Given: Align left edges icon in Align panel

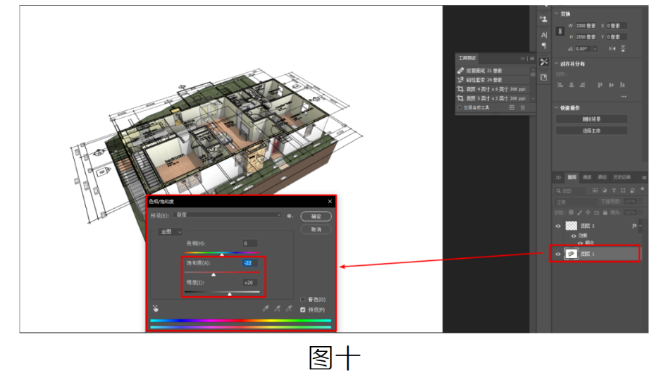Looking at the screenshot, I should [560, 85].
